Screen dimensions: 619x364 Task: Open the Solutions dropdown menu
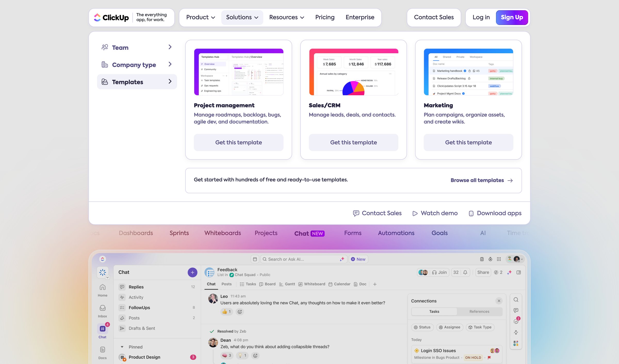242,17
